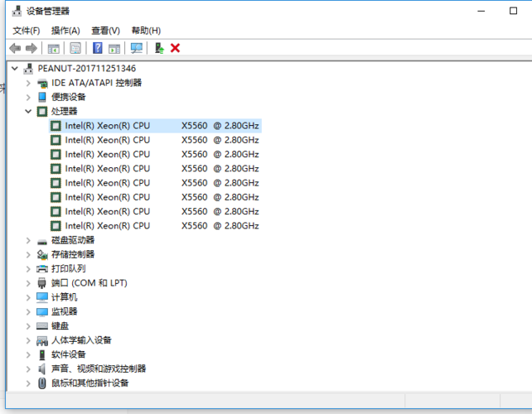The height and width of the screenshot is (414, 532).
Task: Expand the IDE ATA/ATAPI 控制器 node
Action: tap(28, 83)
